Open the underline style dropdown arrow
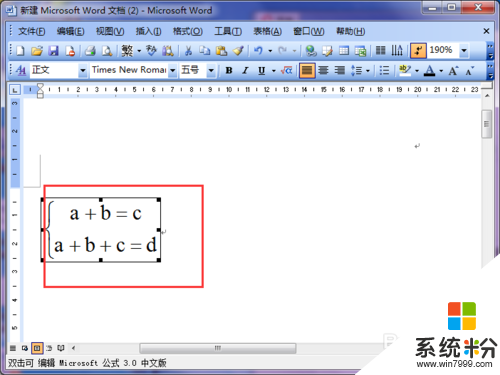The width and height of the screenshot is (500, 375). (274, 71)
